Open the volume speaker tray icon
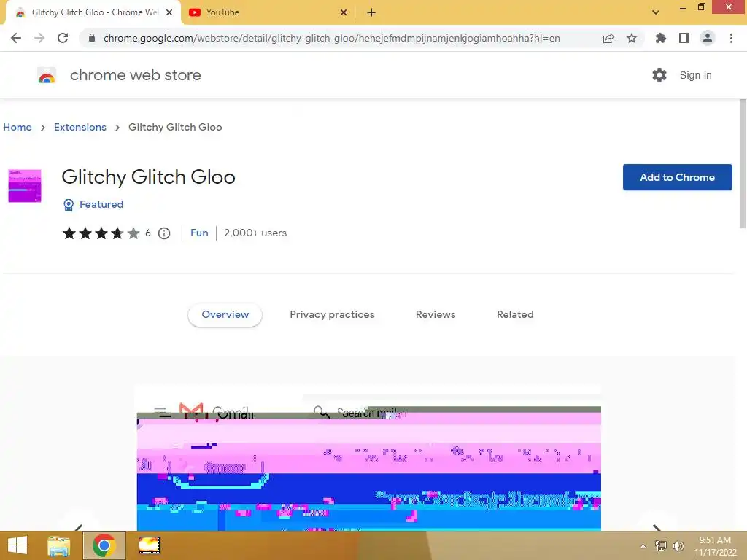This screenshot has height=560, width=747. pos(678,546)
